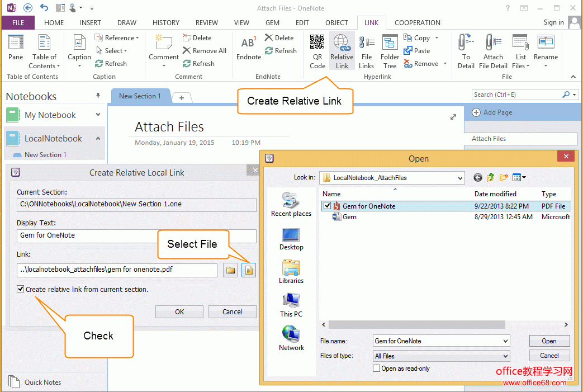583x392 pixels.
Task: Open the Files of type dropdown
Action: tap(505, 356)
